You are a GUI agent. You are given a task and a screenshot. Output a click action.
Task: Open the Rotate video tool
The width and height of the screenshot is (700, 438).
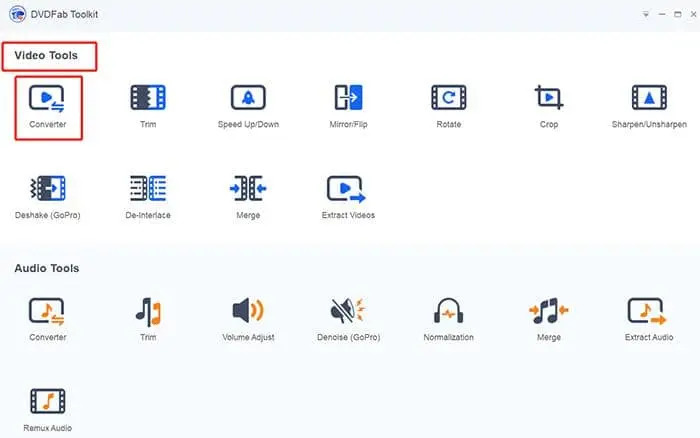coord(448,98)
